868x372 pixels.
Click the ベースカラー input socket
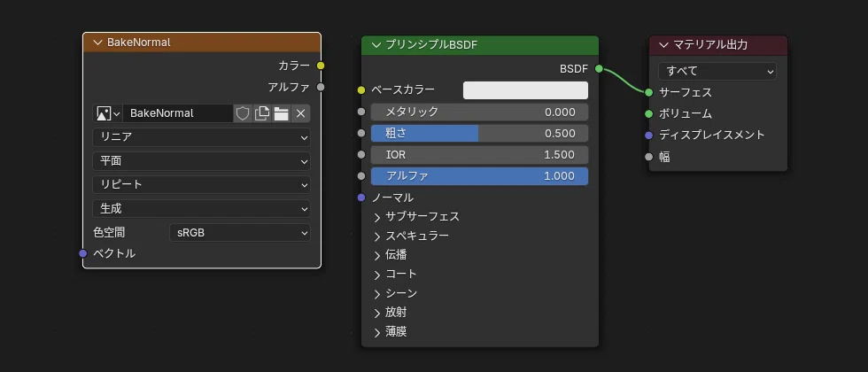361,89
